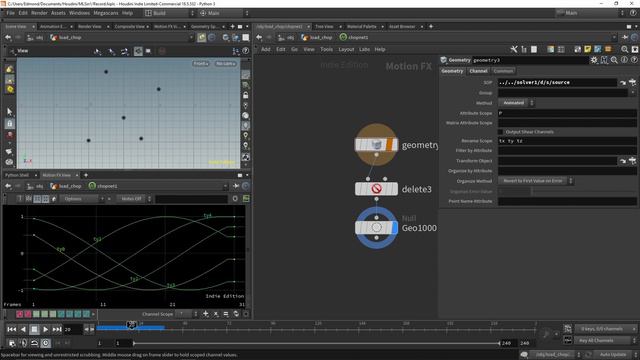The width and height of the screenshot is (640, 360).
Task: Click the pin icon in network editor path bar
Action: (625, 38)
